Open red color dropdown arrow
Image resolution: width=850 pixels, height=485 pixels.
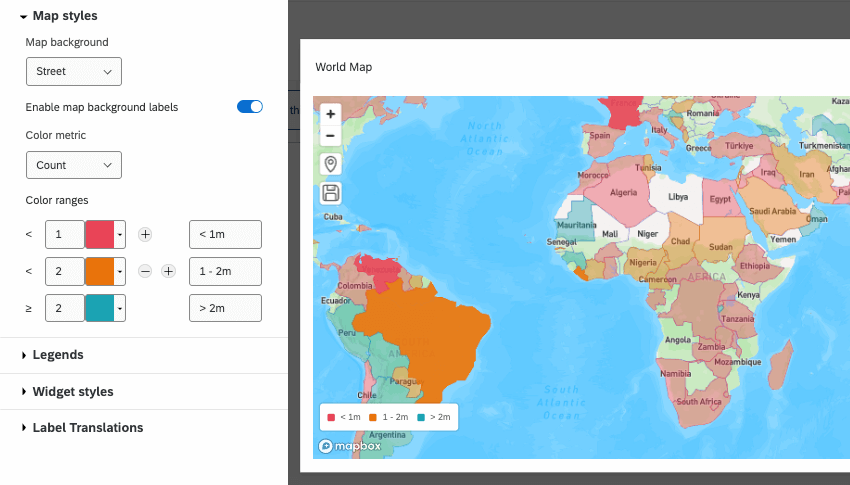120,235
